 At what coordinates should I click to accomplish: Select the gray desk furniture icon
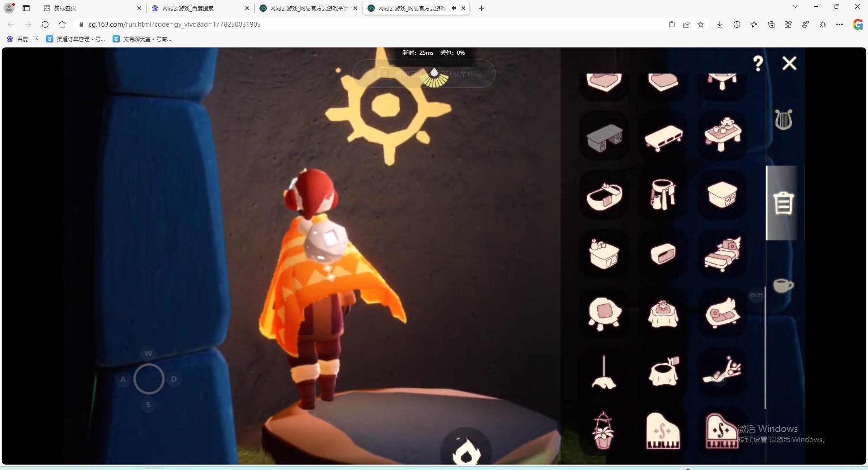pyautogui.click(x=604, y=137)
